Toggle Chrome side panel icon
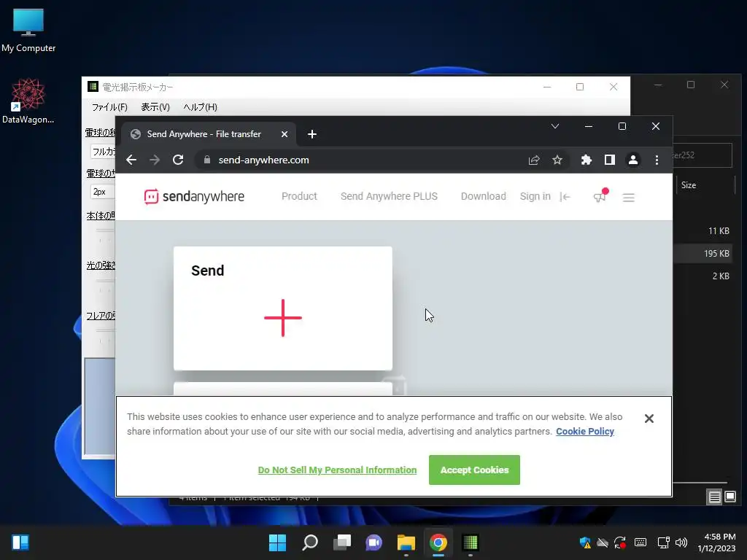This screenshot has height=560, width=747. pyautogui.click(x=610, y=160)
